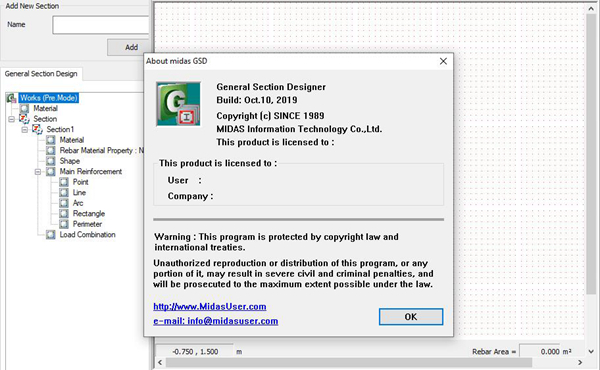Click the 'Company :' label in dialog
Viewport: 600px width, 370px height.
190,196
